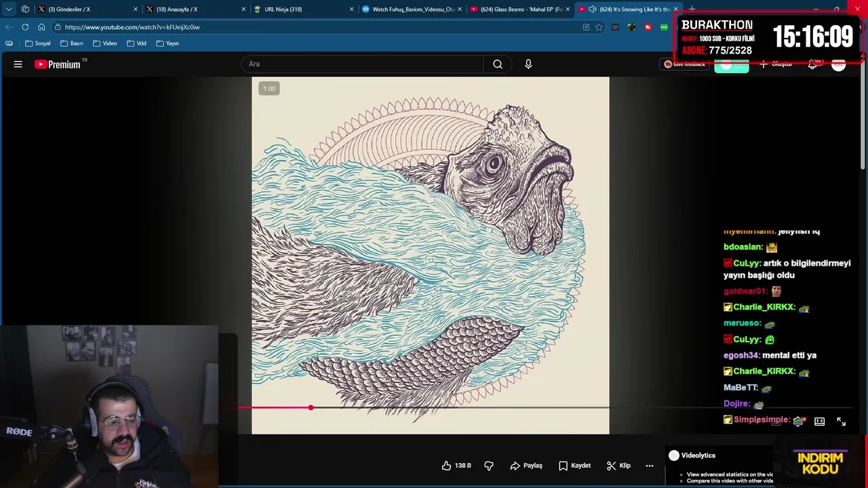Close the URL Ninja tab

351,9
